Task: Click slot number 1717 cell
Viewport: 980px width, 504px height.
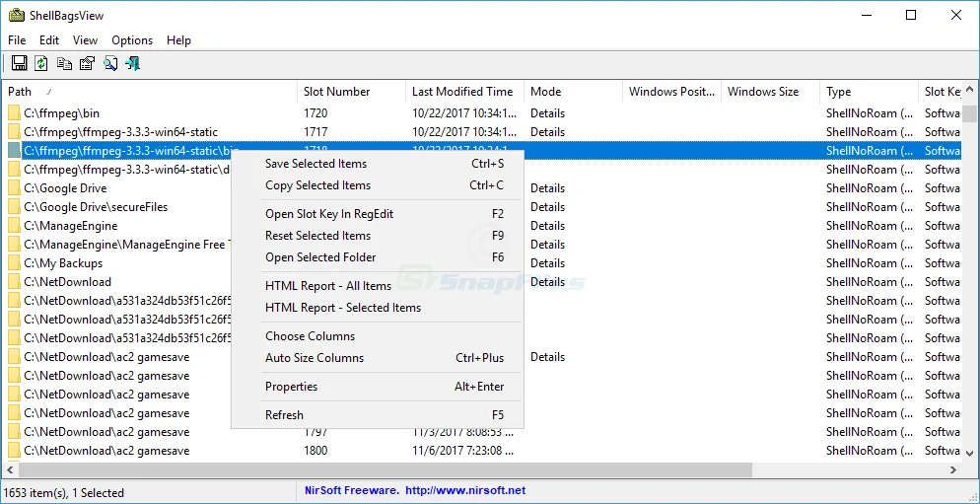Action: point(315,132)
